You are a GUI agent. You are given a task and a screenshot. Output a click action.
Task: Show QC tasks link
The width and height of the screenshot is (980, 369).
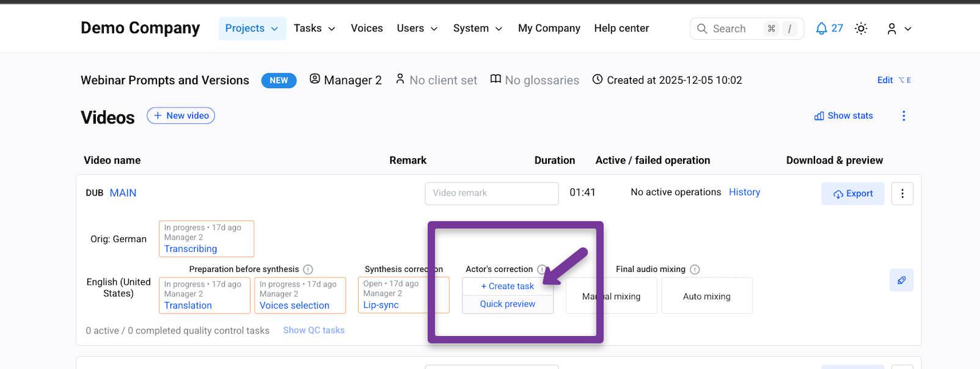tap(314, 330)
